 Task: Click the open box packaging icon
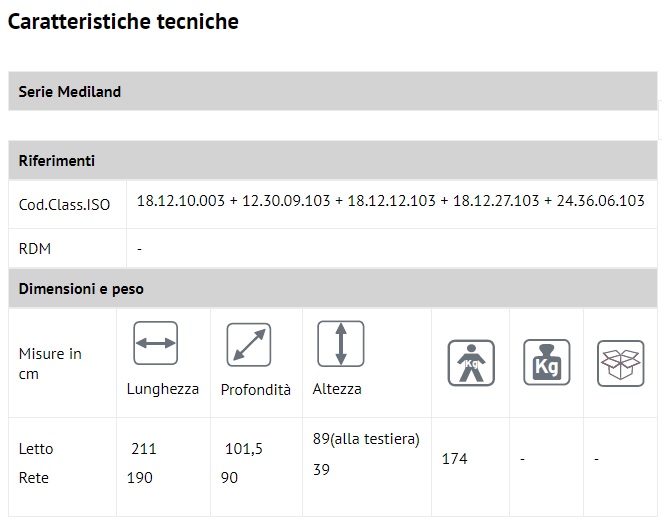[620, 362]
